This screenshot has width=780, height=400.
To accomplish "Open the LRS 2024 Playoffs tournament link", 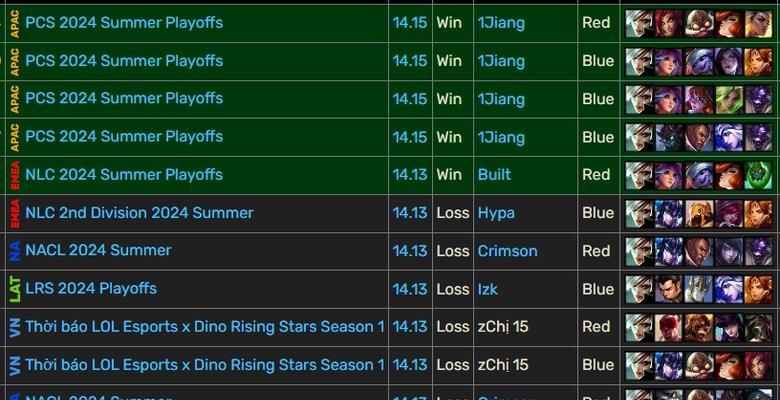I will (91, 289).
